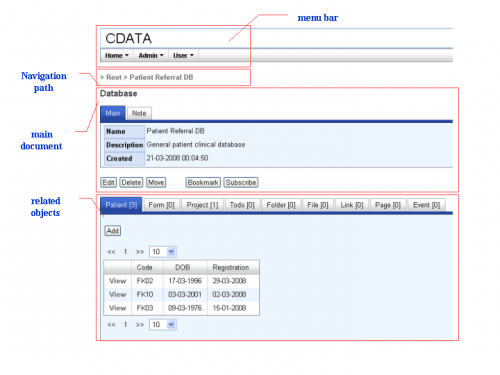Click Name value Patient Referral DB
This screenshot has height=375, width=500.
click(x=176, y=131)
